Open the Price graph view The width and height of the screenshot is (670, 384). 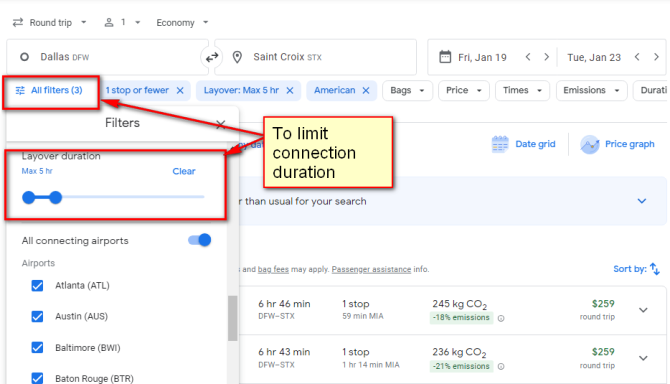click(617, 144)
